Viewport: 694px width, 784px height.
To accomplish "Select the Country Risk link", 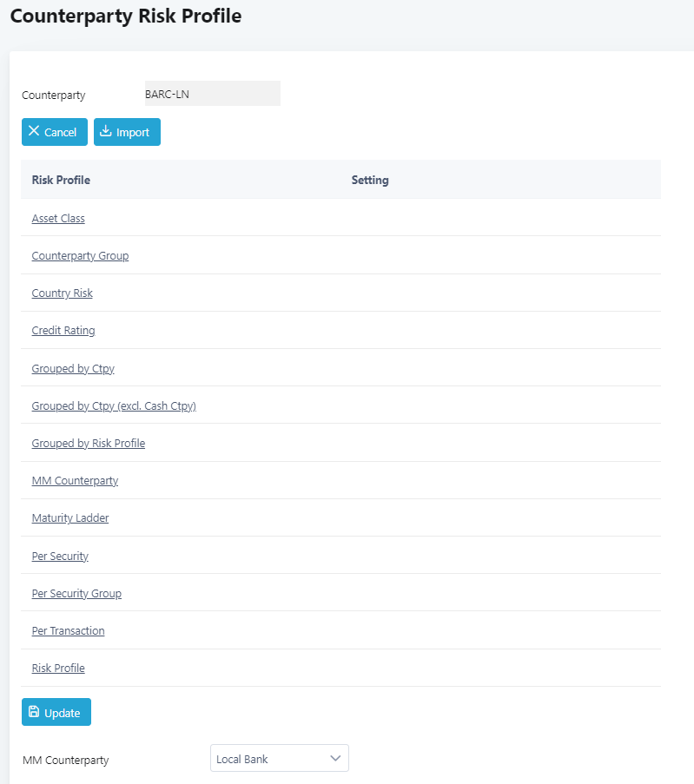I will [x=62, y=293].
